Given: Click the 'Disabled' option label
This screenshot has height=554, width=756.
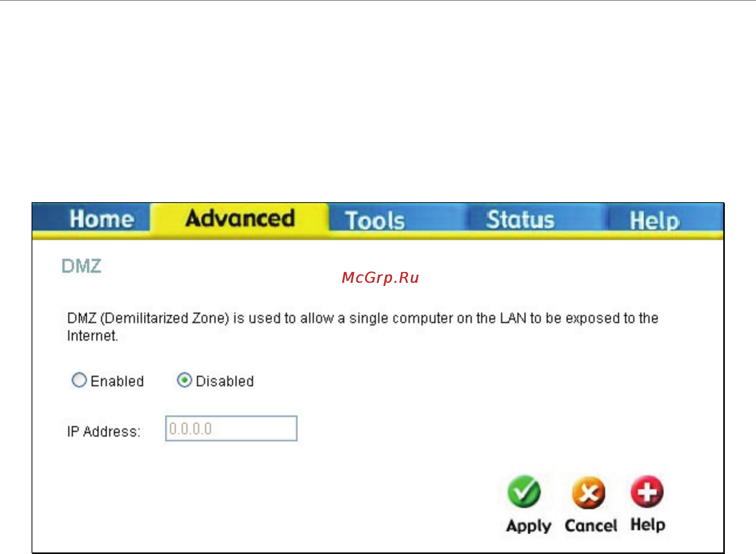Looking at the screenshot, I should (225, 381).
